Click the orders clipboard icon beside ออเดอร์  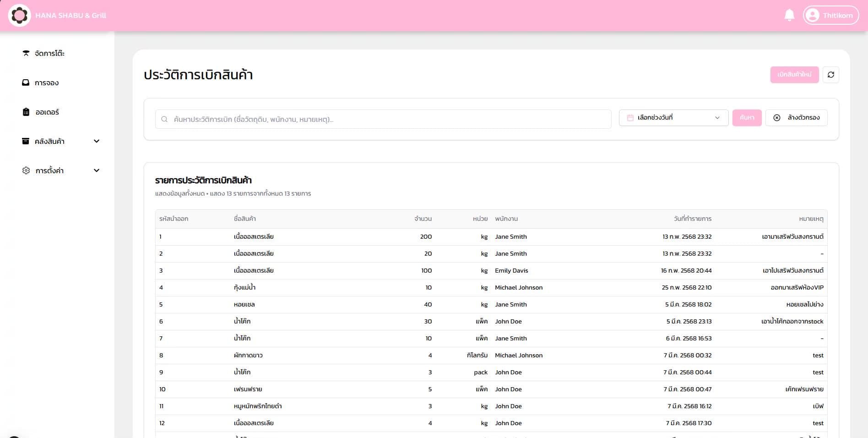point(26,112)
